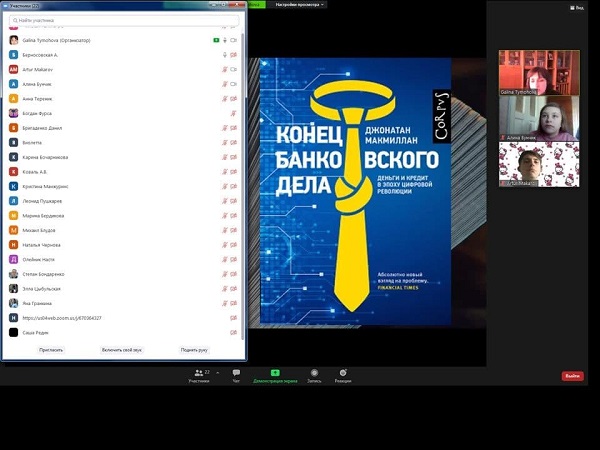This screenshot has width=600, height=450.
Task: Click the Пригласить invite button
Action: (x=51, y=350)
